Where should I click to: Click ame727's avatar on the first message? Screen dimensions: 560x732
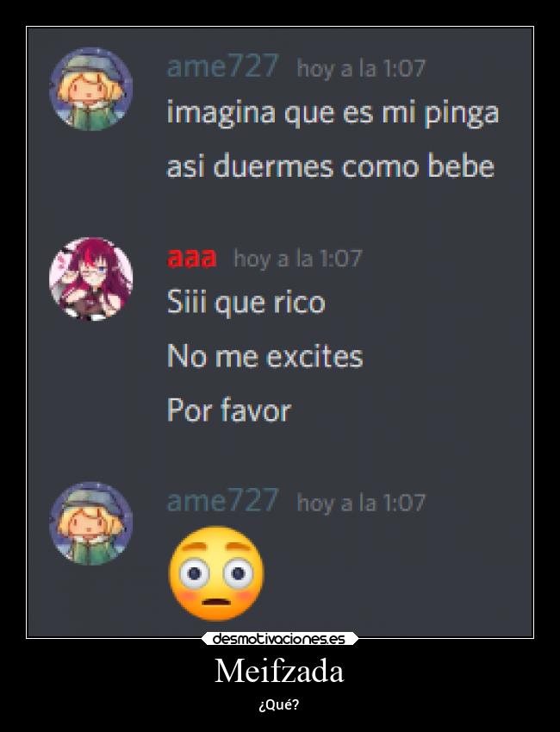91,89
